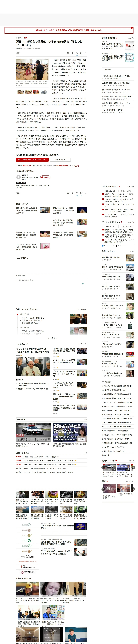The height and width of the screenshot is (644, 138).
Task: Open 先生コネクト logo link
Action: pyautogui.click(x=27, y=572)
